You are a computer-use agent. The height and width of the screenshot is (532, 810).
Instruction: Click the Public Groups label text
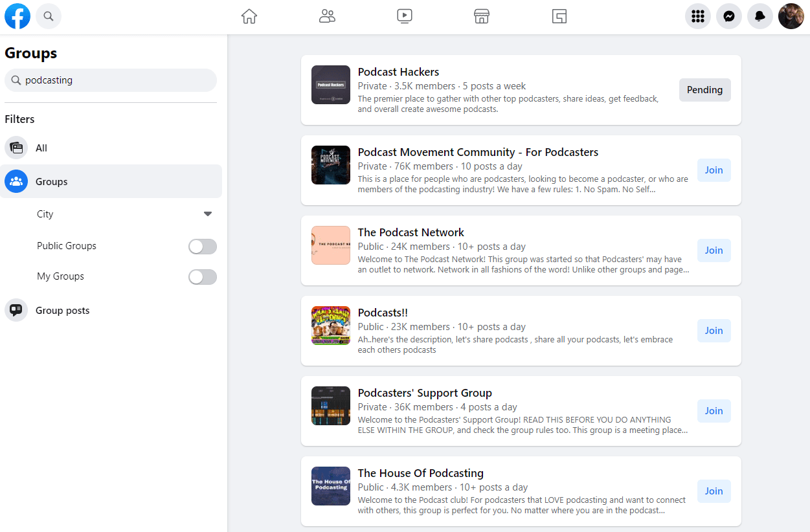67,246
